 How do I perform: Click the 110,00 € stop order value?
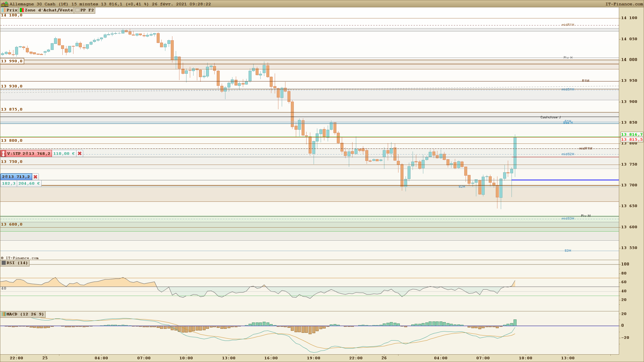[64, 154]
